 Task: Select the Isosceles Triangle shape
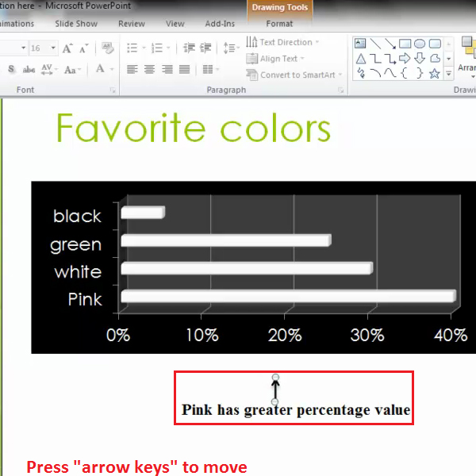(x=361, y=58)
